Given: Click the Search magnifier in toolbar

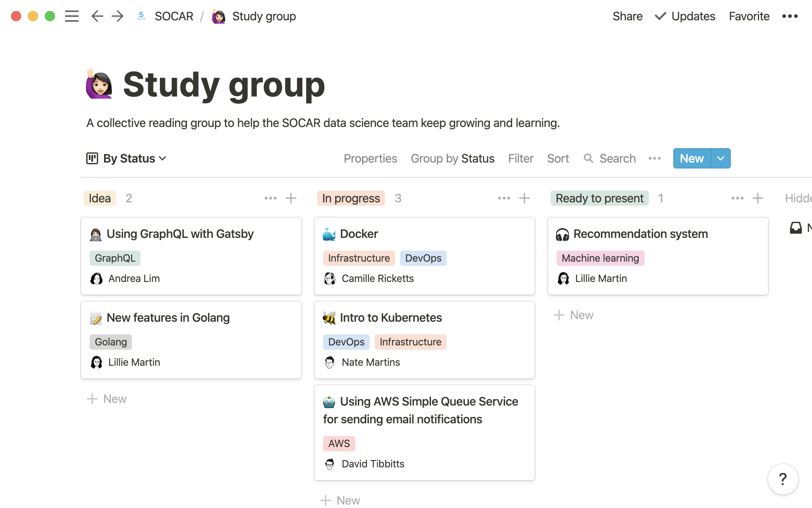Looking at the screenshot, I should 588,158.
